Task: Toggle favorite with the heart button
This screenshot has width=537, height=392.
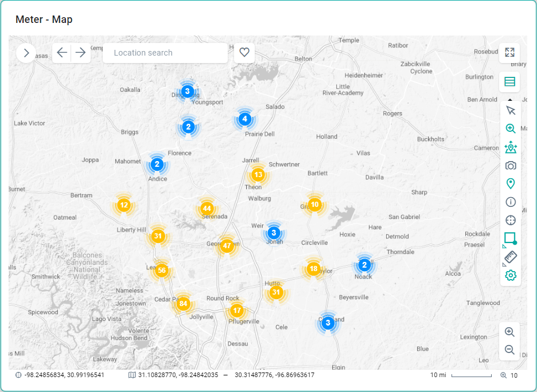Action: tap(244, 53)
